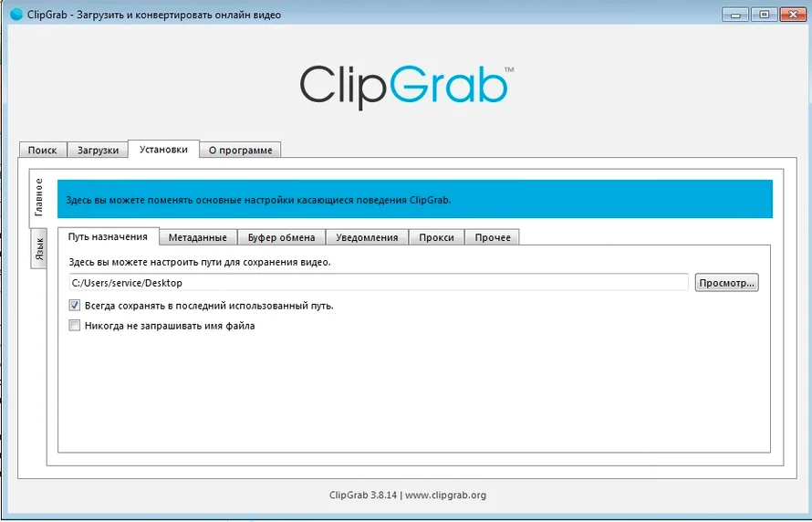Click the text Здесь вы можете настроить пути
812x522 pixels.
pos(200,262)
